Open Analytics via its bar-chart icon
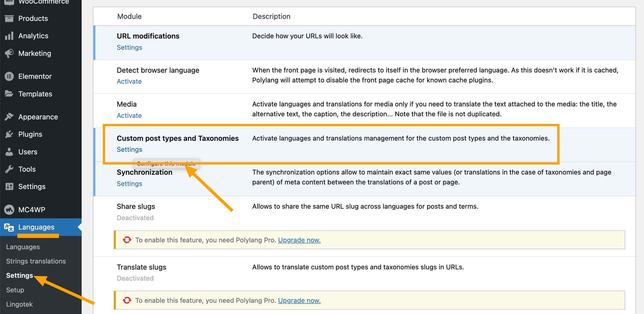Image resolution: width=644 pixels, height=314 pixels. pyautogui.click(x=9, y=36)
